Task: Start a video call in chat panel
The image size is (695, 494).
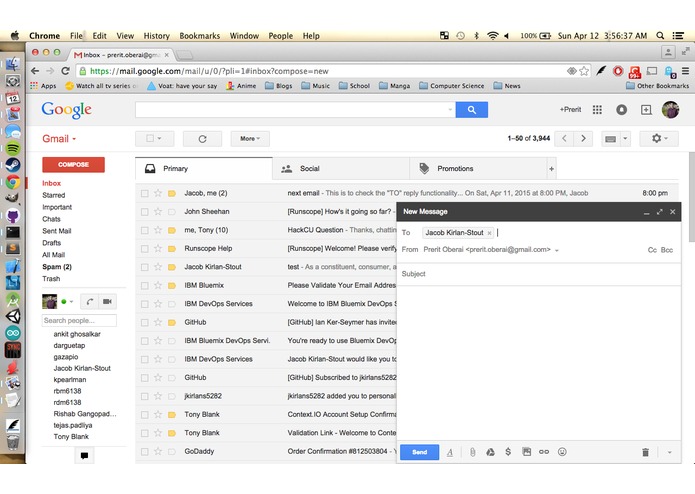Action: pos(107,302)
